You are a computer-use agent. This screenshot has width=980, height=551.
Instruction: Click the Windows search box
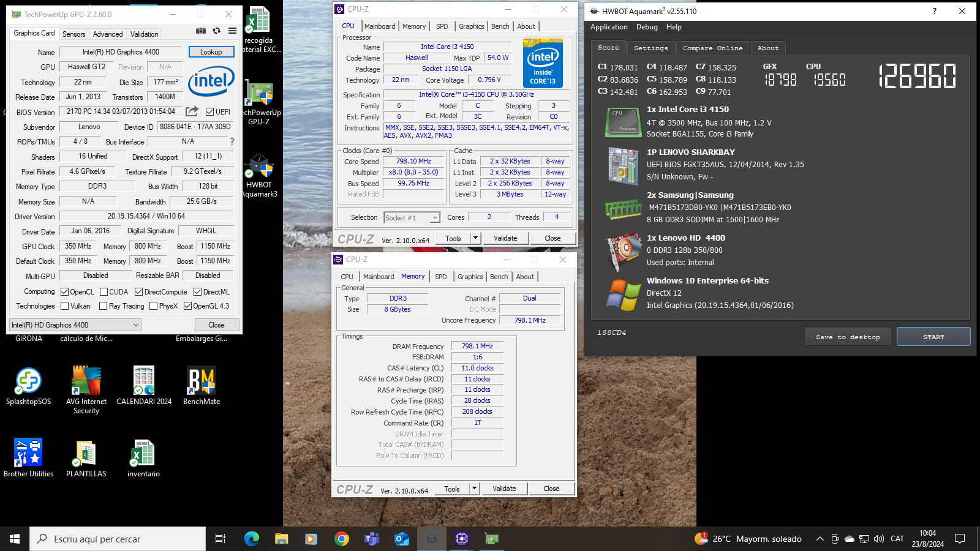[x=118, y=539]
